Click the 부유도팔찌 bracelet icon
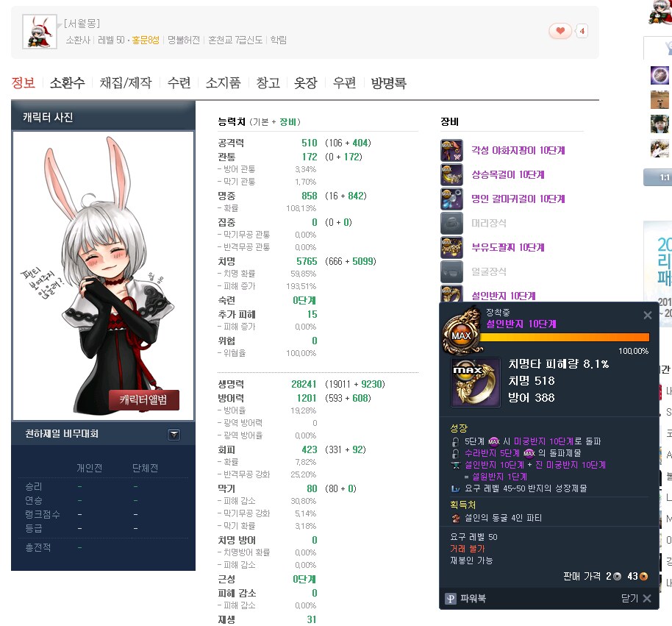The image size is (672, 626). click(451, 247)
